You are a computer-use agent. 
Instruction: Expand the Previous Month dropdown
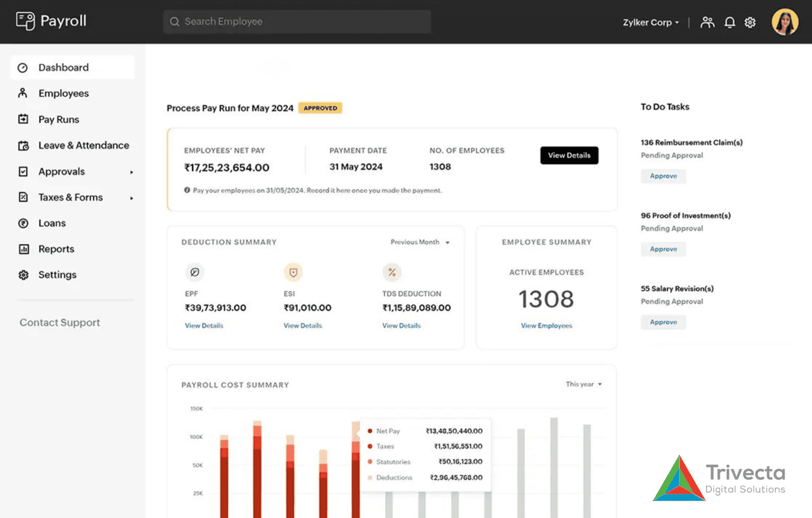[x=420, y=243]
